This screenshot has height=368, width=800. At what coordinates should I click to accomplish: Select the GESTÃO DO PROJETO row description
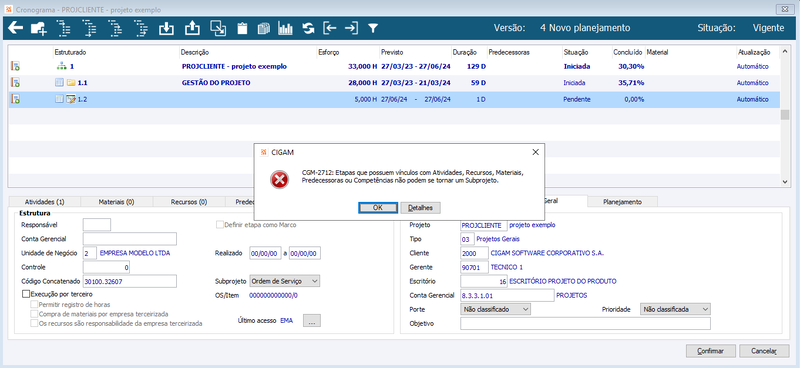click(216, 83)
